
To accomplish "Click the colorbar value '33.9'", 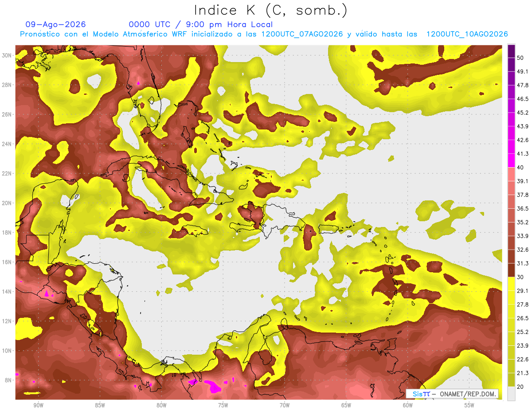I will point(523,236).
